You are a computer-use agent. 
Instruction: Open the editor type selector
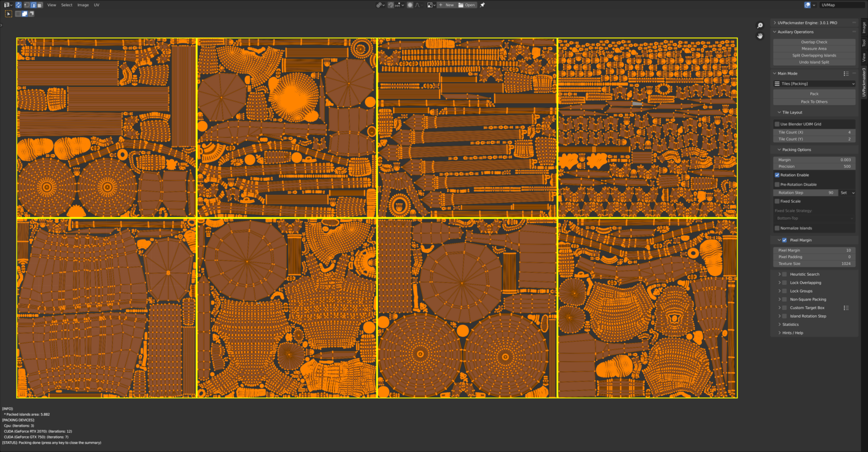8,5
